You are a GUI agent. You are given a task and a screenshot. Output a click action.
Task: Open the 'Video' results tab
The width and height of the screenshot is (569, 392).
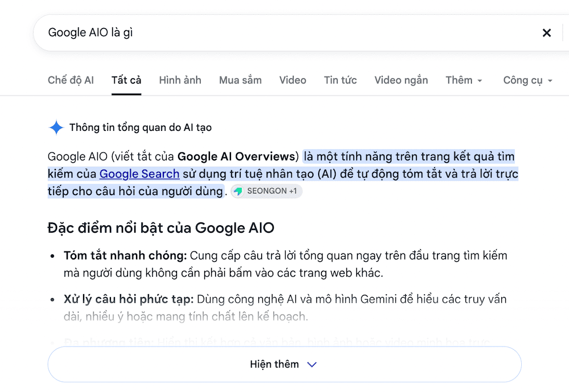(293, 80)
